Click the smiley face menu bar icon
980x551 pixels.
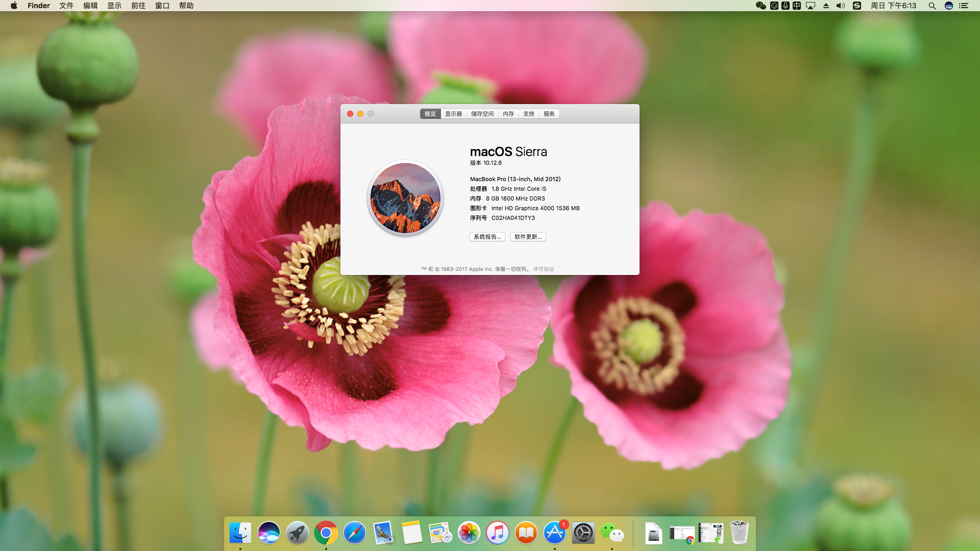click(774, 6)
